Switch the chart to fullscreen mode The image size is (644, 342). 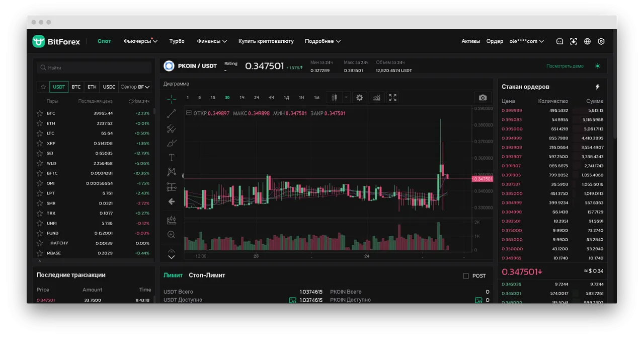(x=393, y=98)
